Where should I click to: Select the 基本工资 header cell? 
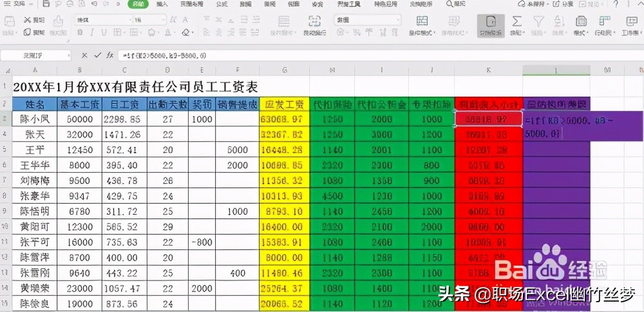point(80,104)
